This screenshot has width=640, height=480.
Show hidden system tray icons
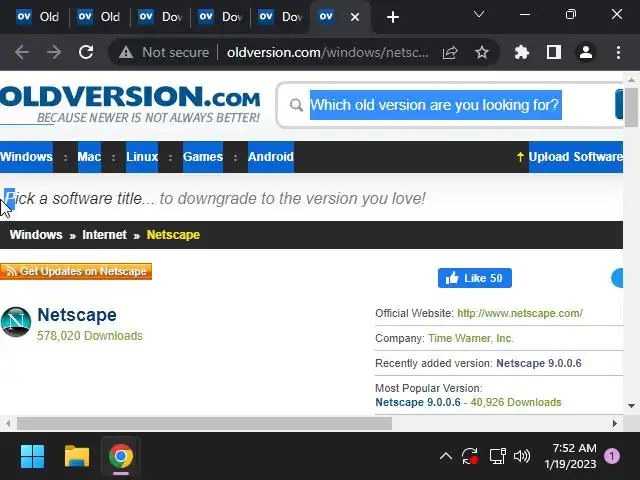pyautogui.click(x=446, y=456)
